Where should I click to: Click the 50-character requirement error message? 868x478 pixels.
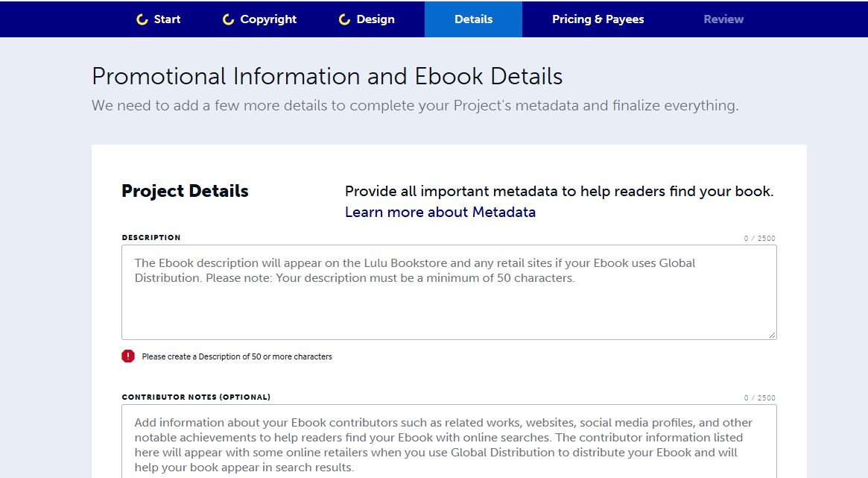(236, 356)
